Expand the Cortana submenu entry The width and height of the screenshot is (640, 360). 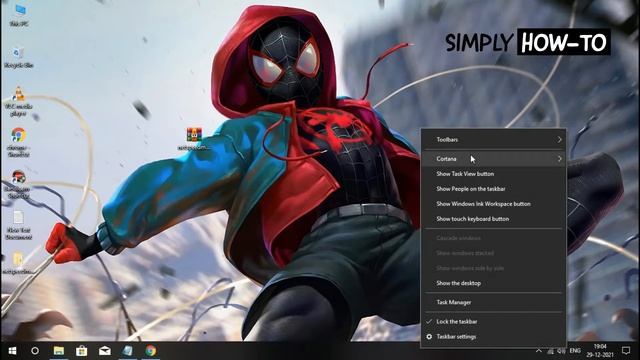tap(493, 159)
